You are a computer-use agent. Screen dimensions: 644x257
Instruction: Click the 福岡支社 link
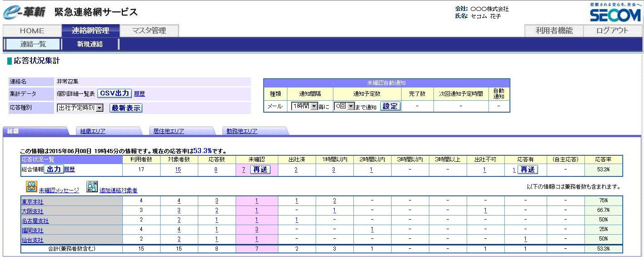[32, 230]
